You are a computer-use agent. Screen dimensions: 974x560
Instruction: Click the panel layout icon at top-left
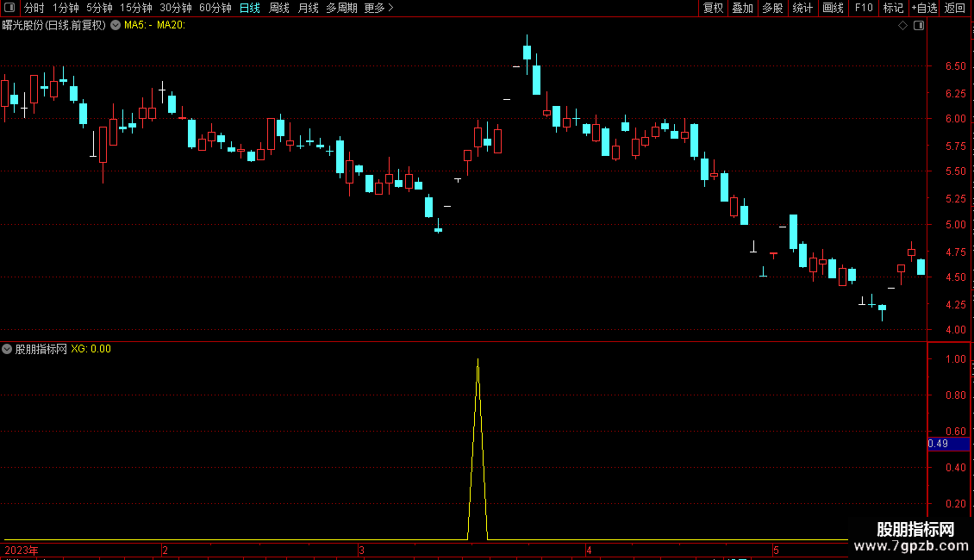(x=9, y=8)
